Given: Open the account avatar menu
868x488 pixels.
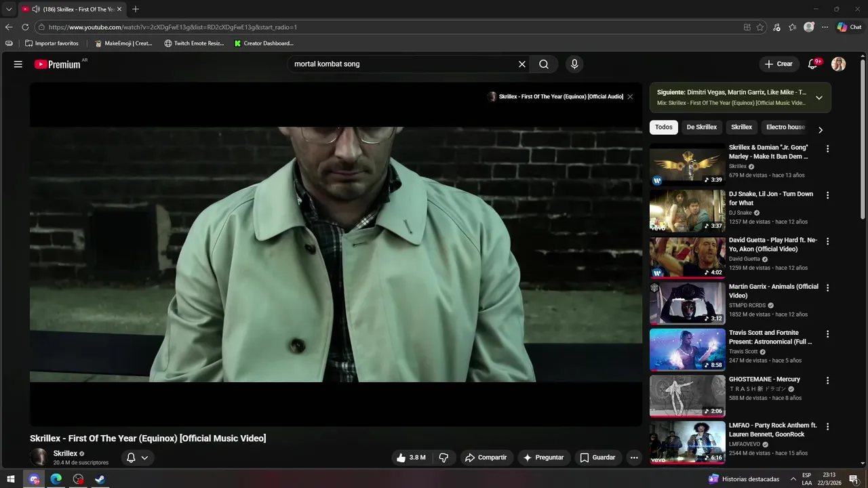Looking at the screenshot, I should (839, 64).
